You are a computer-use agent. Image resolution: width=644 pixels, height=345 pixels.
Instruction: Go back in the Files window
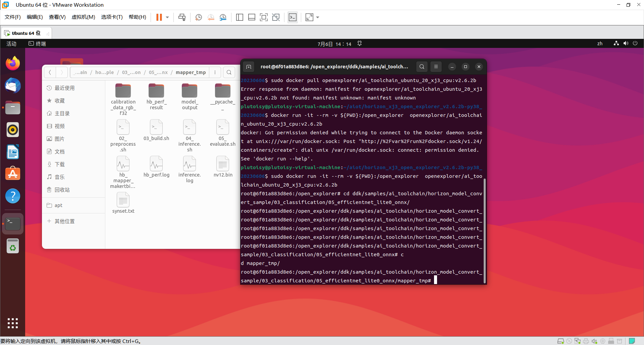50,72
